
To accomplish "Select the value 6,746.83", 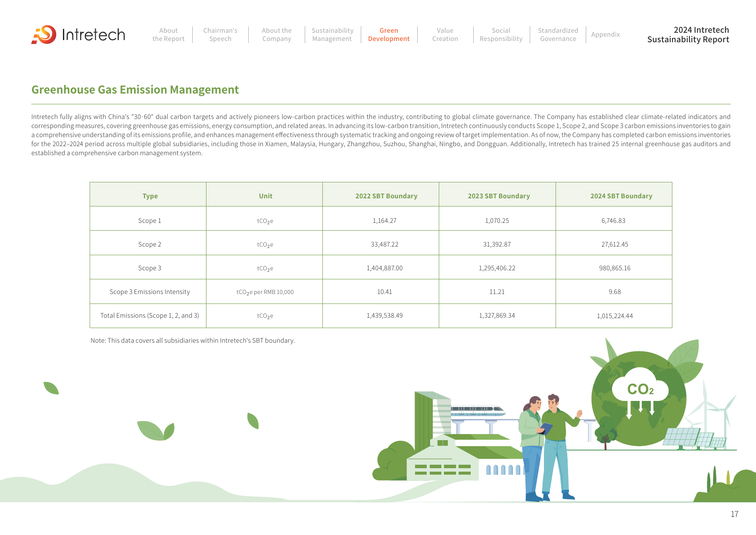I will coord(613,220).
